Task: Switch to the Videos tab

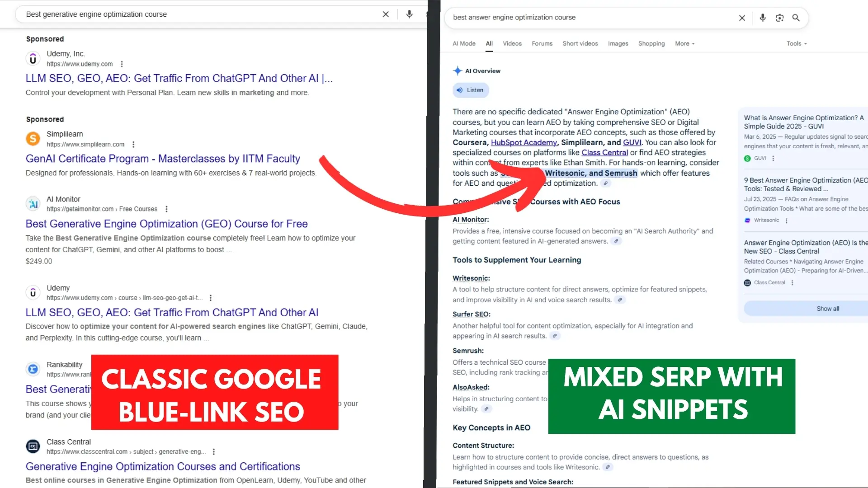Action: click(x=512, y=43)
